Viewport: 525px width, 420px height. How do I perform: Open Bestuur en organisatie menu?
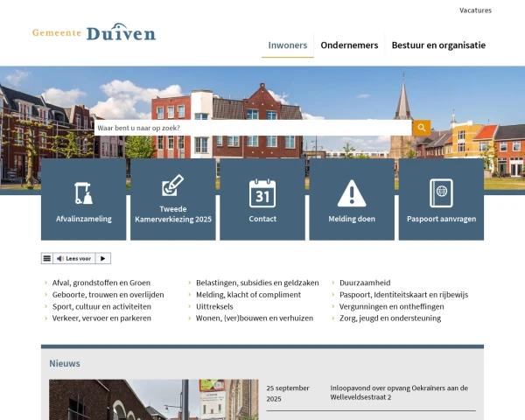pos(438,45)
